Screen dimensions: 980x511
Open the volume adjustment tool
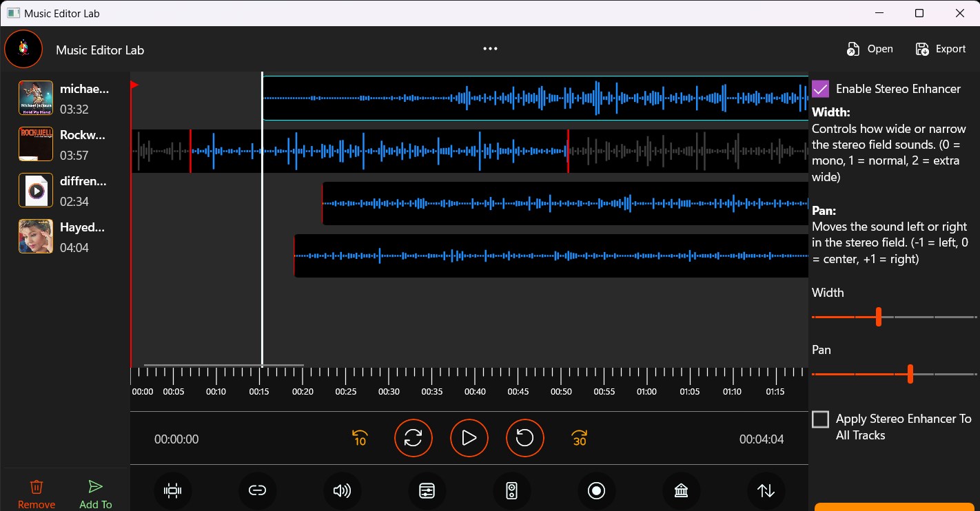tap(342, 490)
